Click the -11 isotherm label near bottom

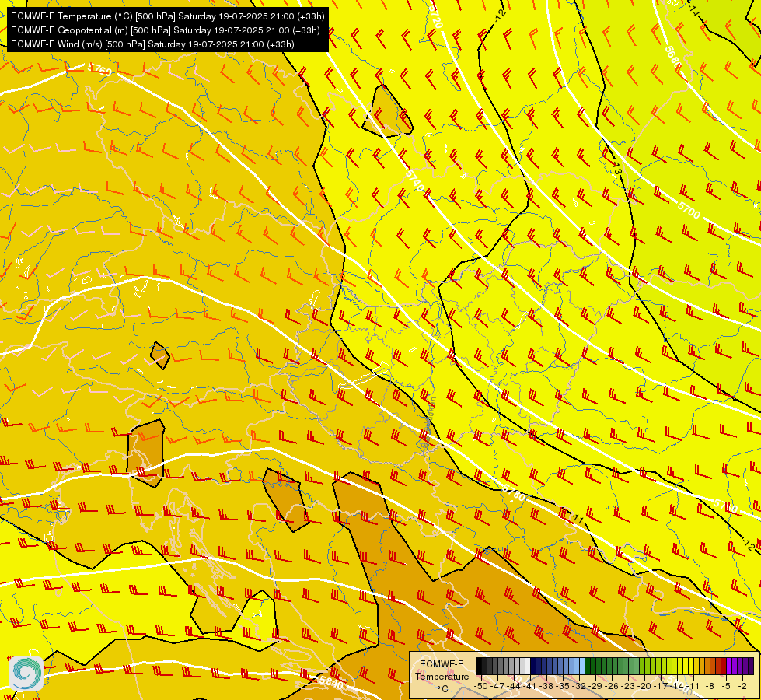coord(576,518)
